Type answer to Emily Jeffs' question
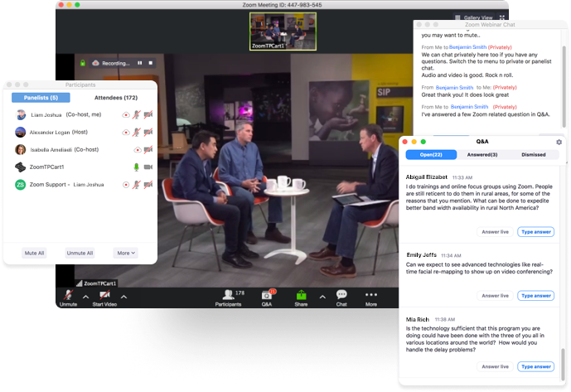 click(535, 296)
